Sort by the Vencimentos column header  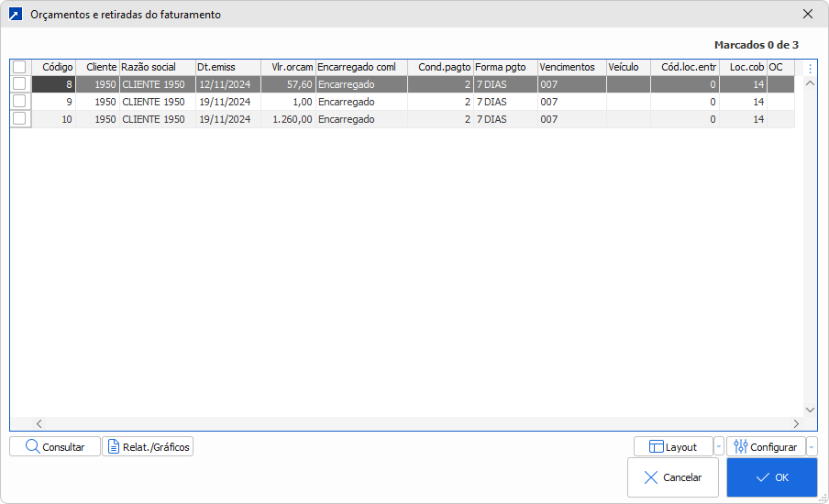tap(572, 67)
